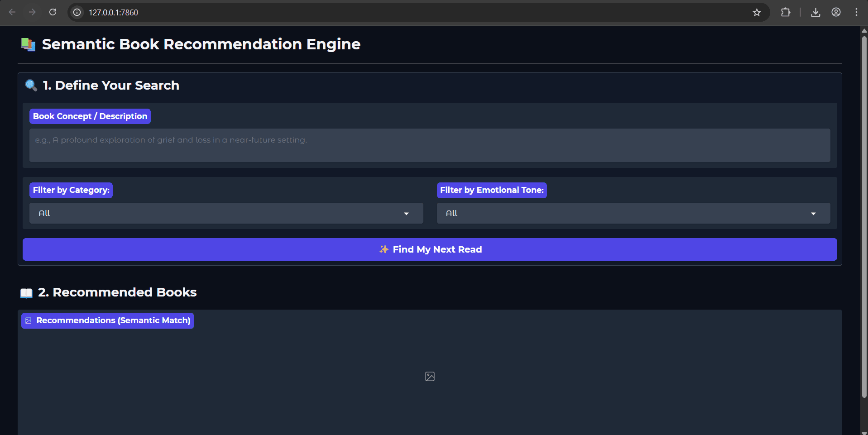Click the Book Concept / Description label badge

(90, 116)
